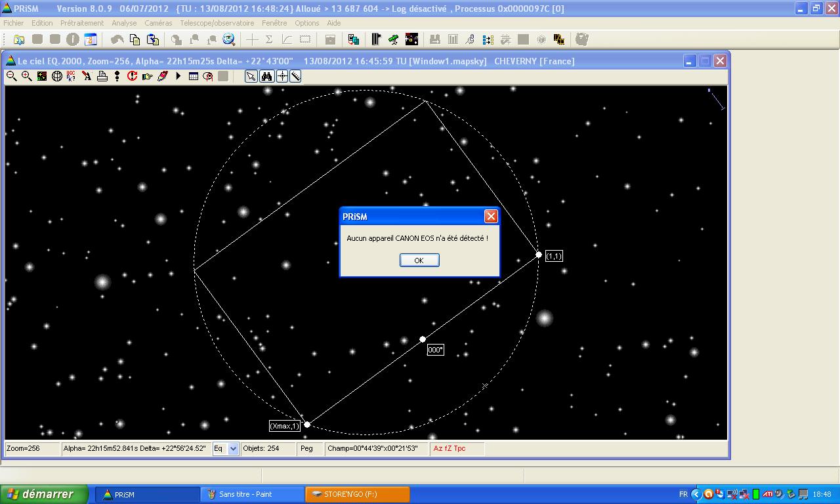Select the binoculars search tool
This screenshot has width=840, height=504.
[x=266, y=76]
